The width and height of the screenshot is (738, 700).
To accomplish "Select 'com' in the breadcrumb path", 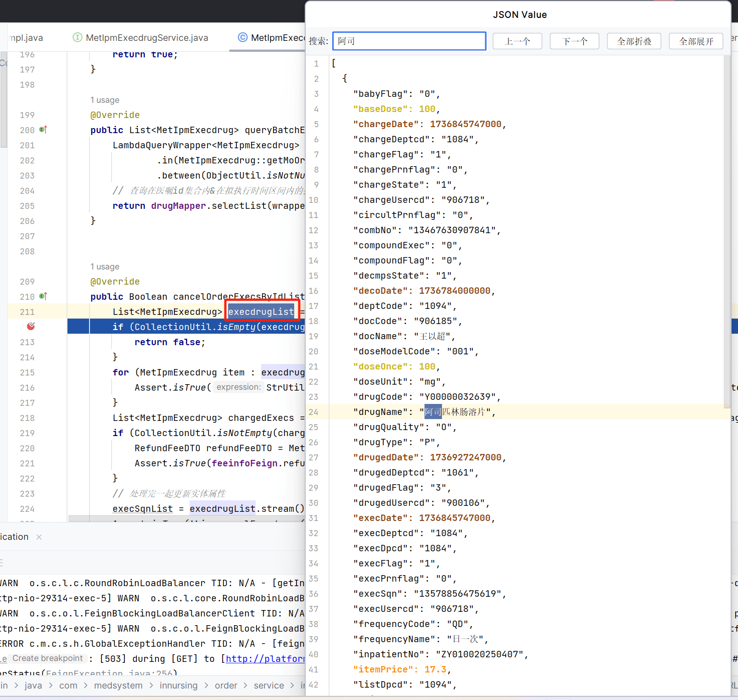I will [x=68, y=685].
